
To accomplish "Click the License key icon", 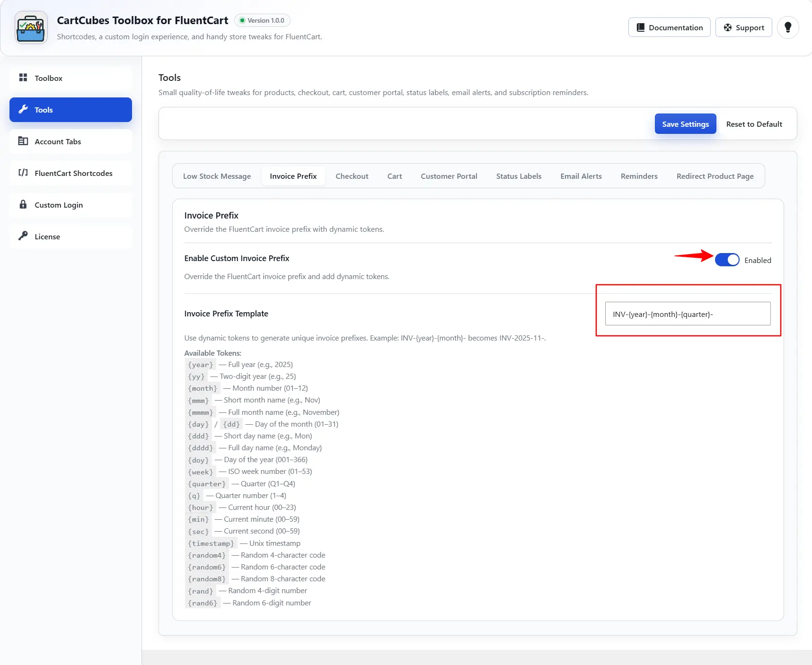I will point(23,236).
